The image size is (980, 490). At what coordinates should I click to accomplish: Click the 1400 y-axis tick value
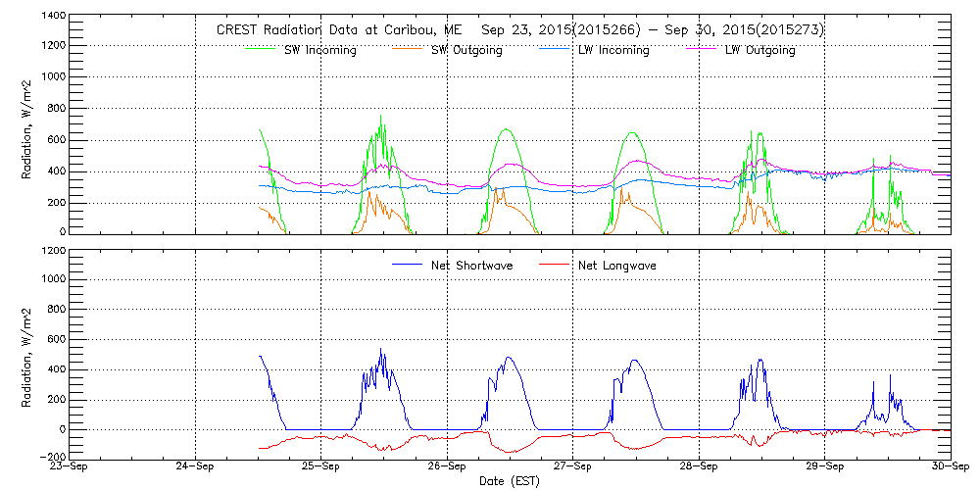pyautogui.click(x=53, y=17)
